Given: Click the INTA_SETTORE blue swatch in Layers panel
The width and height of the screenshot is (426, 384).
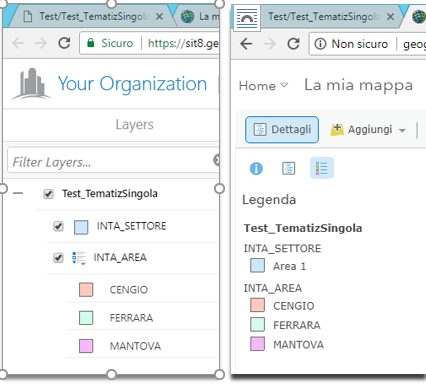Looking at the screenshot, I should (81, 227).
